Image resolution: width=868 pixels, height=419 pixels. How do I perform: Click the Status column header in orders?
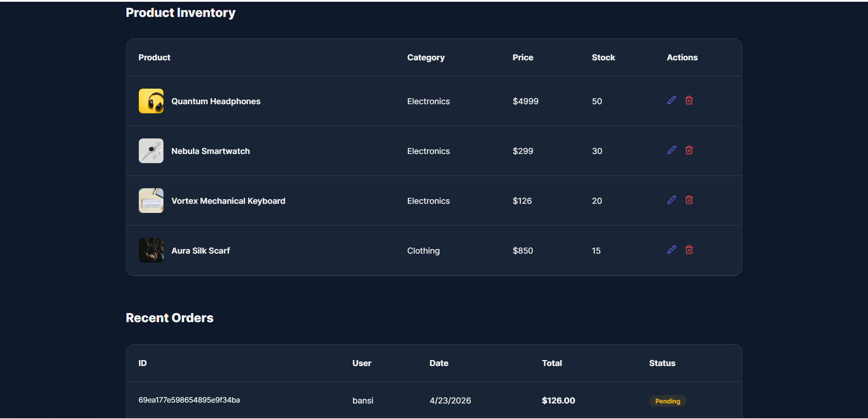click(x=662, y=363)
